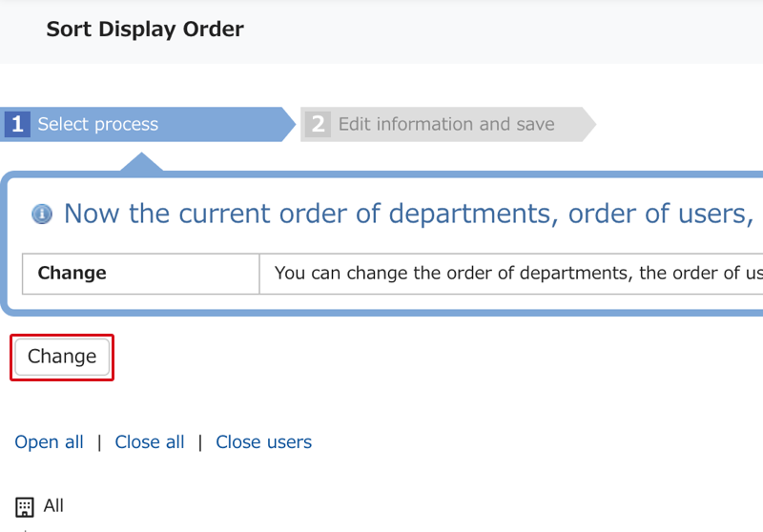763x532 pixels.
Task: Select the Select process step tab
Action: [97, 124]
